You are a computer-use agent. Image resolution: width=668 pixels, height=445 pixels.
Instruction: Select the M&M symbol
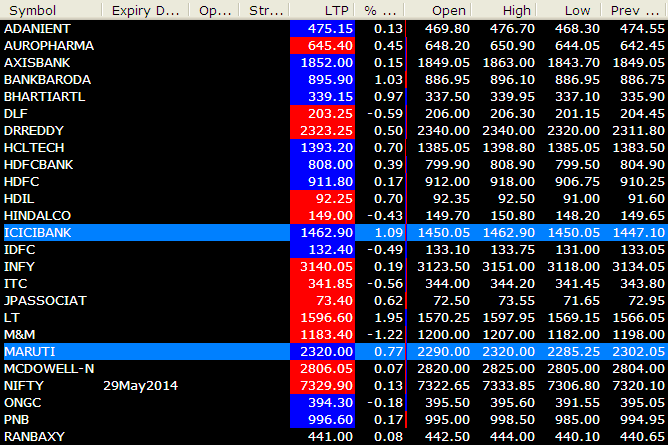click(x=20, y=335)
